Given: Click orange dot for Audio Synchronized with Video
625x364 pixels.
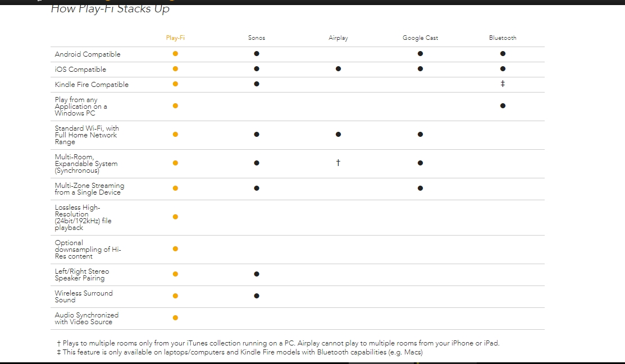Looking at the screenshot, I should coord(175,318).
